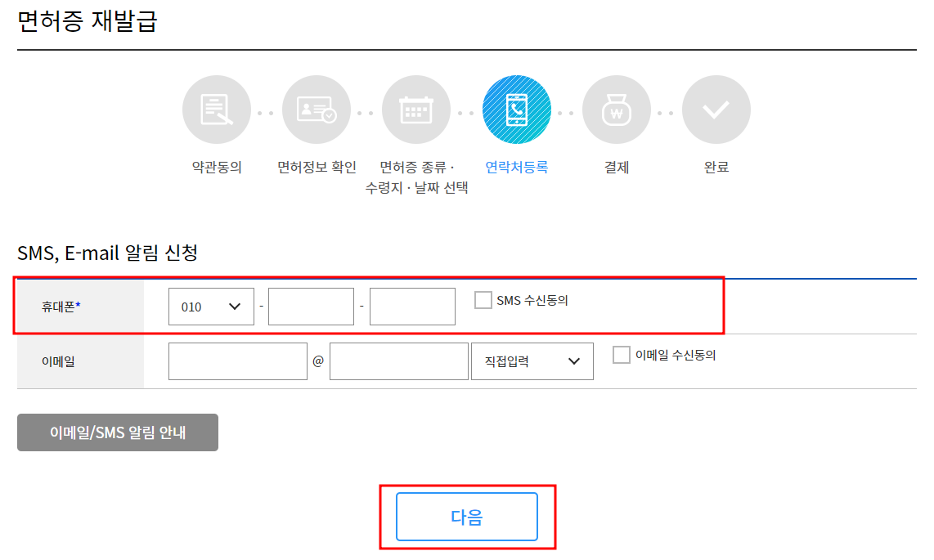Check the 이메일 수신동의 box
Screen dimensions: 934x560
pyautogui.click(x=621, y=356)
